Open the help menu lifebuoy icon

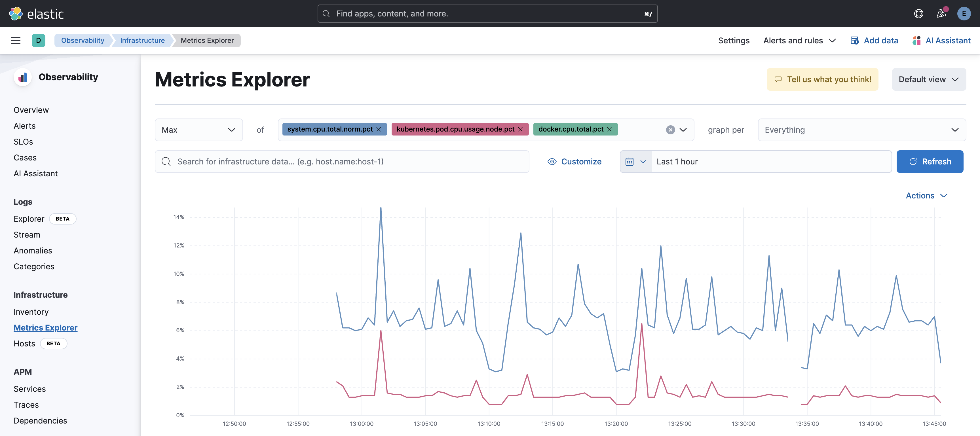[x=918, y=14]
